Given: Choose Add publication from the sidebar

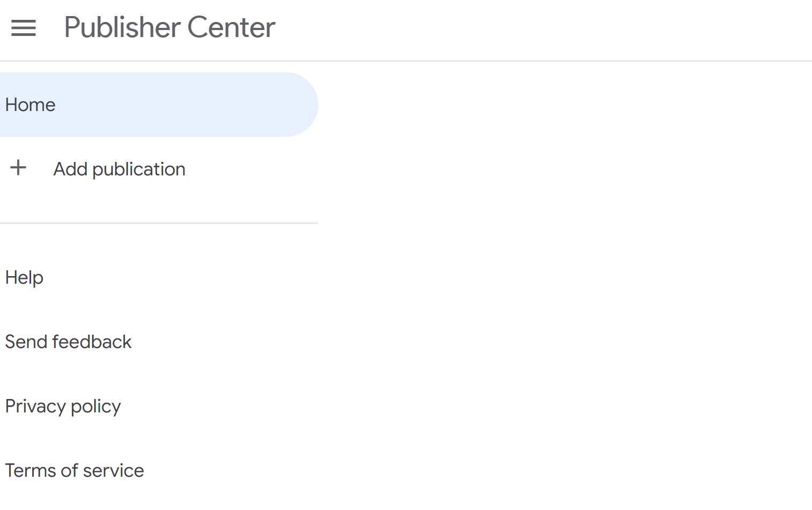Looking at the screenshot, I should 119,169.
